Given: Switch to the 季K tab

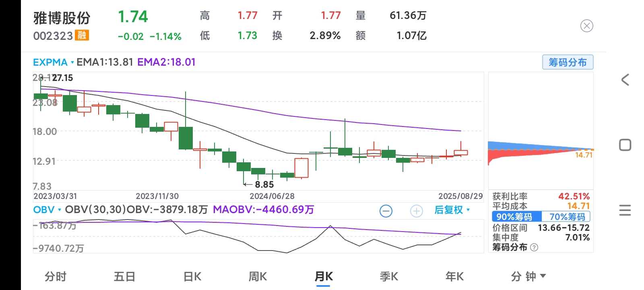Looking at the screenshot, I should coord(389,276).
